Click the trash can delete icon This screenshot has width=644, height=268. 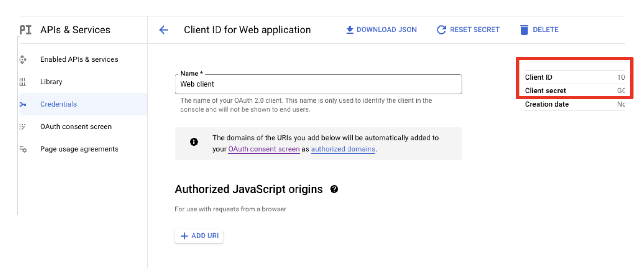click(524, 30)
